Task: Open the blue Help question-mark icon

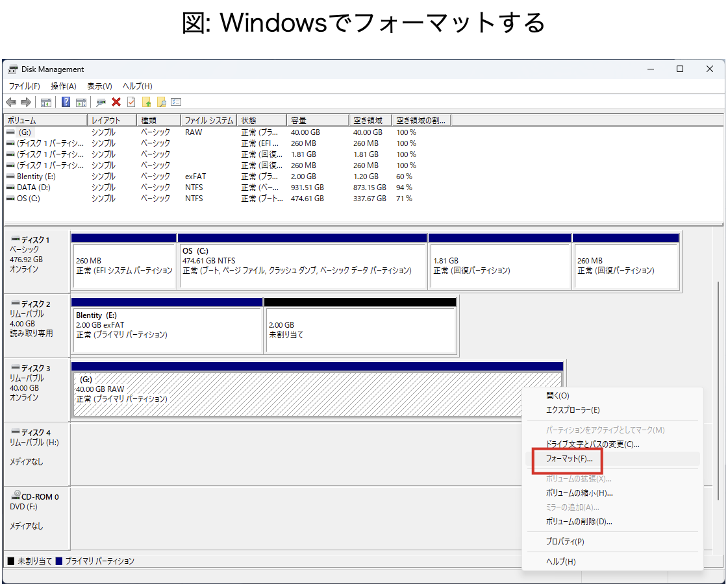Action: pyautogui.click(x=66, y=102)
